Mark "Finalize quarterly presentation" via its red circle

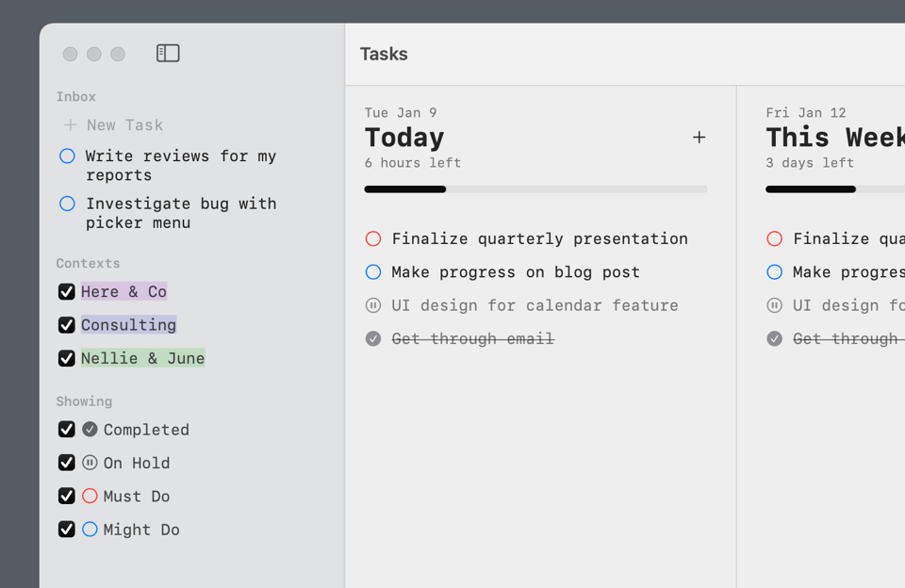373,238
